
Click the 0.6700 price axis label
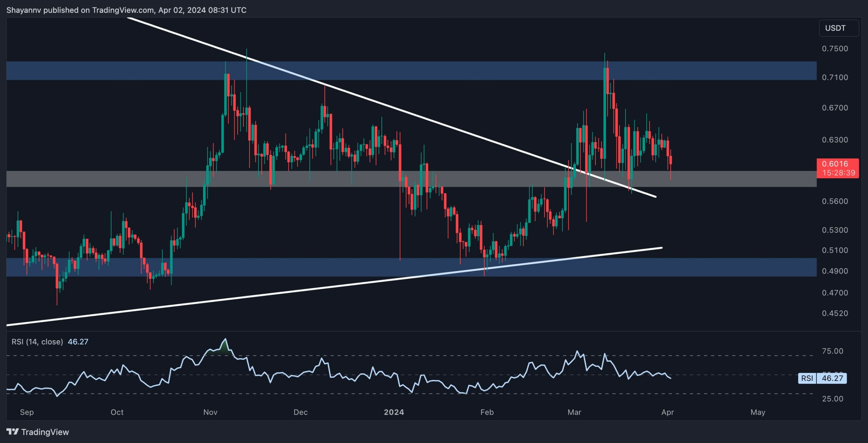point(835,108)
